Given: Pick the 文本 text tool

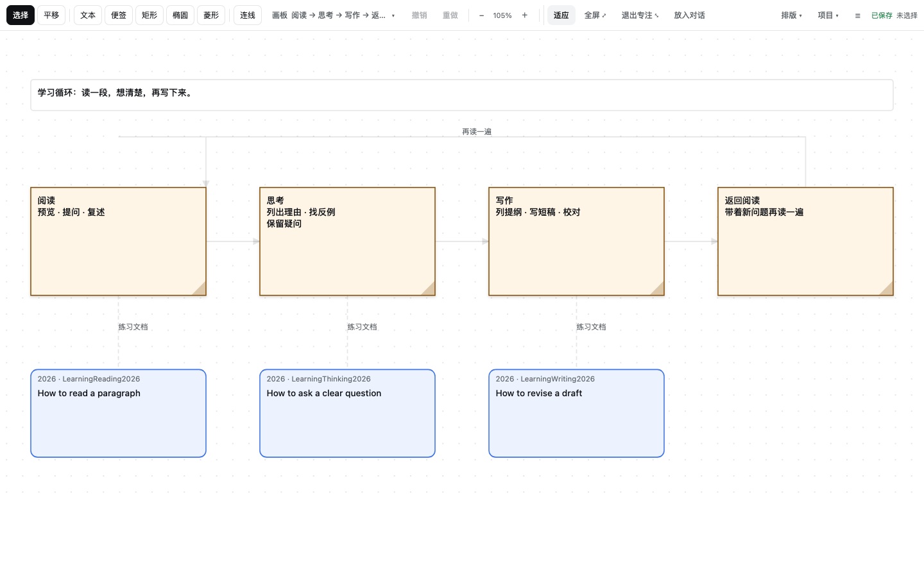Looking at the screenshot, I should (x=88, y=15).
